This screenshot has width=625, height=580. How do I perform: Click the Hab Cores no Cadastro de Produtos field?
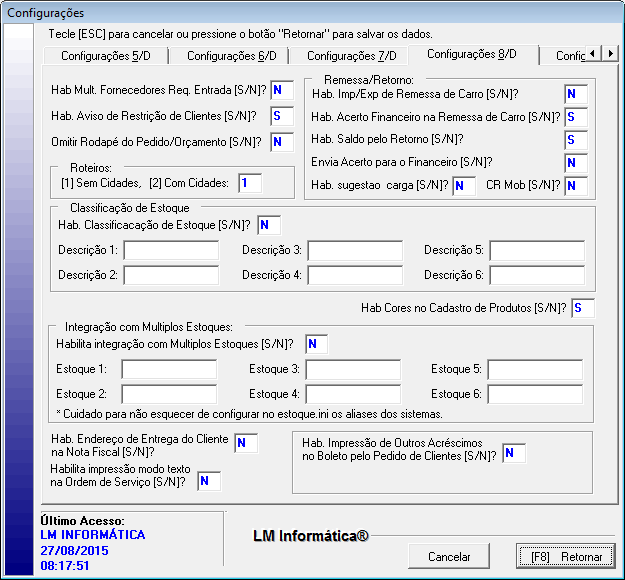pyautogui.click(x=582, y=308)
